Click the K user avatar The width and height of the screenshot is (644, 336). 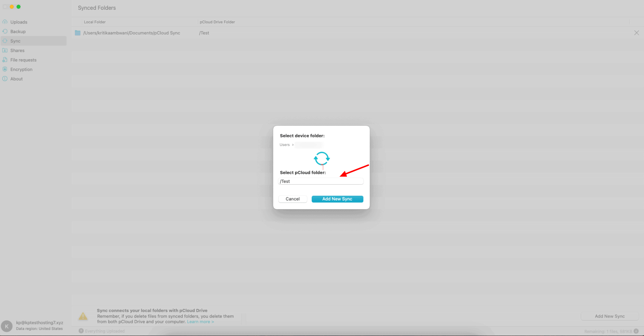pos(6,326)
